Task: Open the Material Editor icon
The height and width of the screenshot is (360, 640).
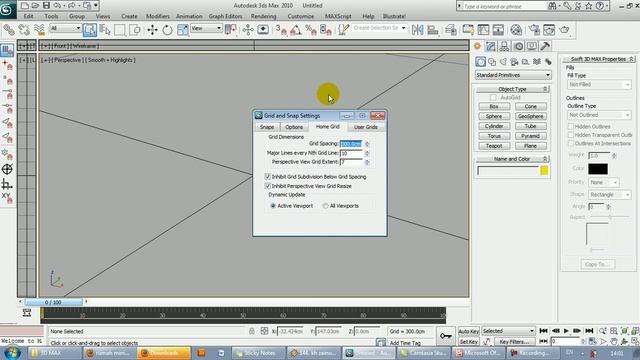Action: coord(516,30)
